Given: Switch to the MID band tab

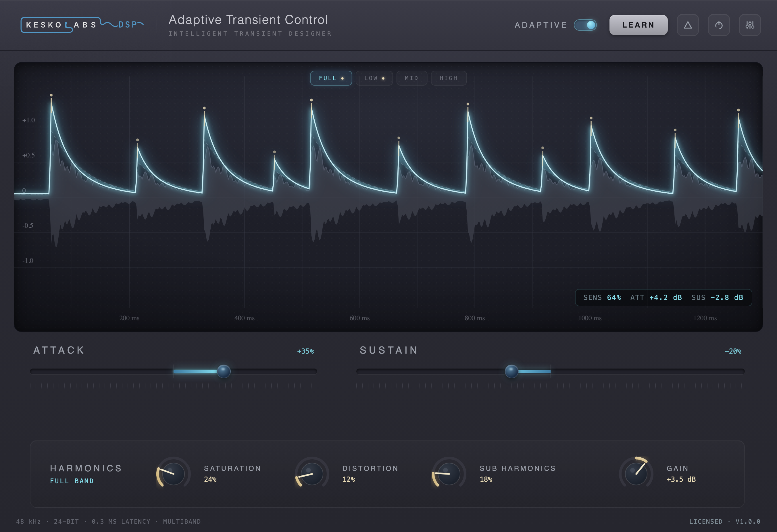Looking at the screenshot, I should pos(411,78).
